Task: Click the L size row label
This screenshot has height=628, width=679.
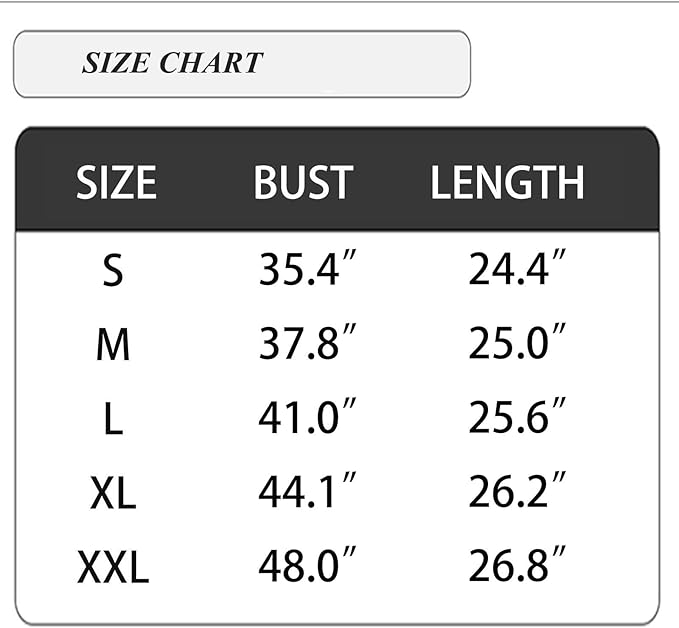Action: (113, 419)
